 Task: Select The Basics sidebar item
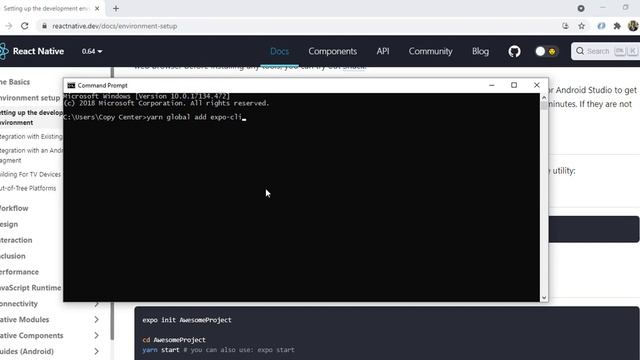15,82
